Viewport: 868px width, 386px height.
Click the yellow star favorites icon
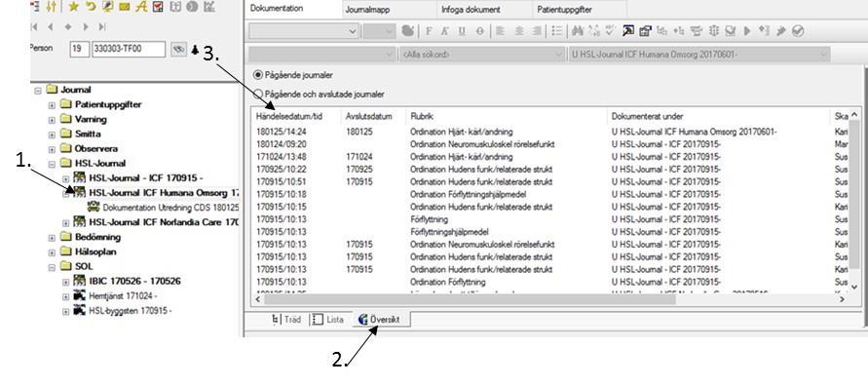[x=73, y=7]
